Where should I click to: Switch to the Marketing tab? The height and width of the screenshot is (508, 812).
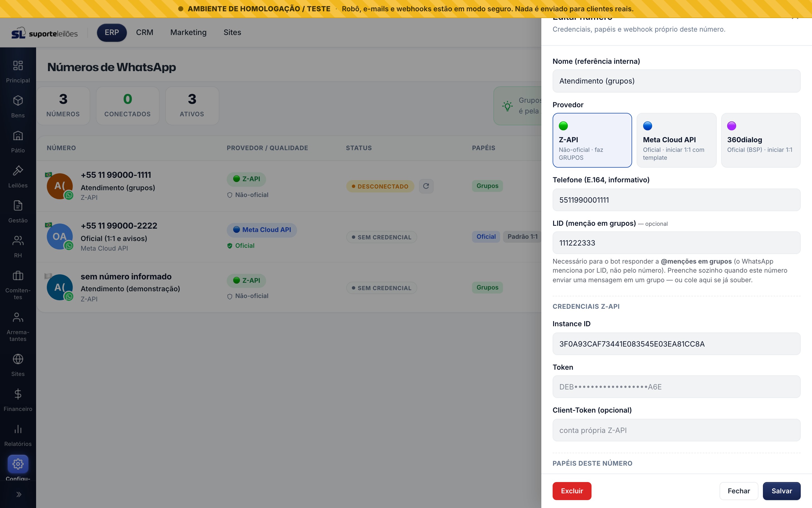pyautogui.click(x=188, y=32)
